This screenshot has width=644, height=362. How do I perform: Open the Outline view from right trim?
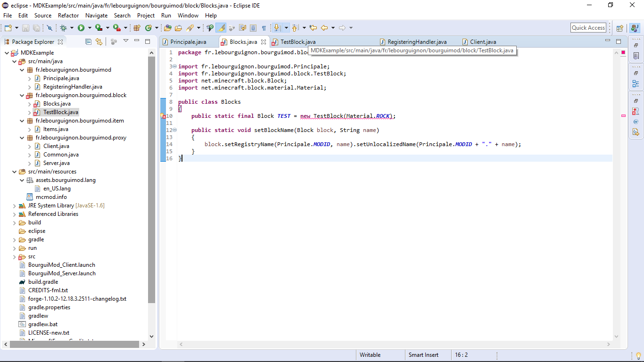636,84
